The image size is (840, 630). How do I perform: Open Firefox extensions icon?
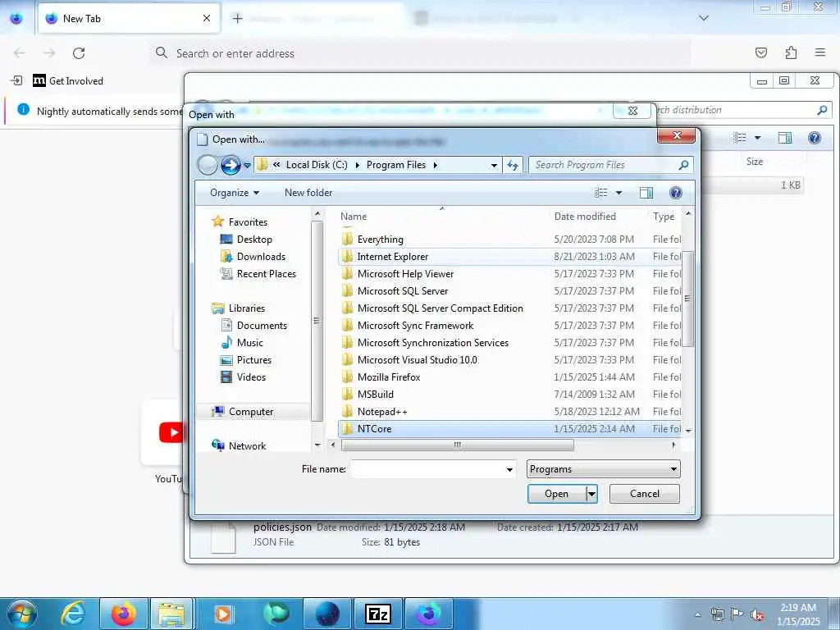pyautogui.click(x=791, y=52)
